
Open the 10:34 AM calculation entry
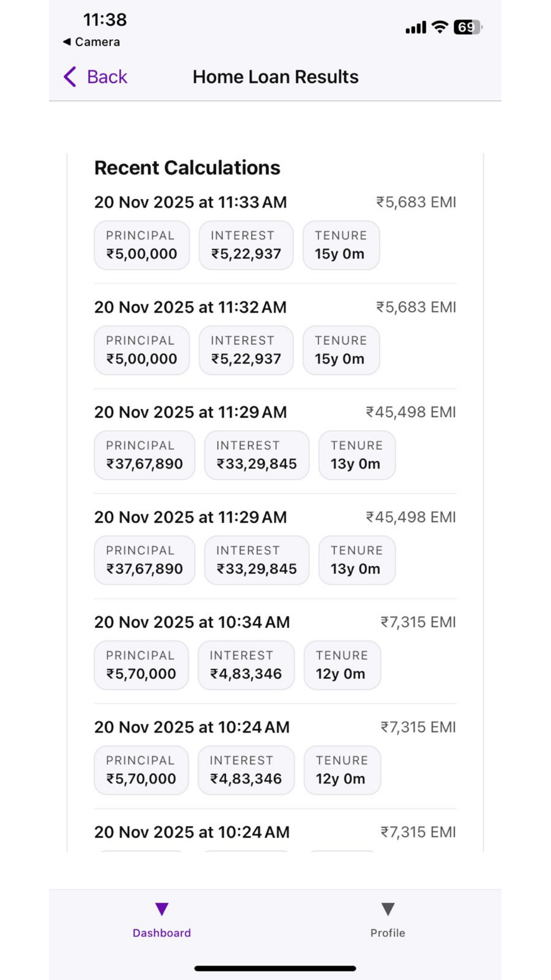coord(192,622)
